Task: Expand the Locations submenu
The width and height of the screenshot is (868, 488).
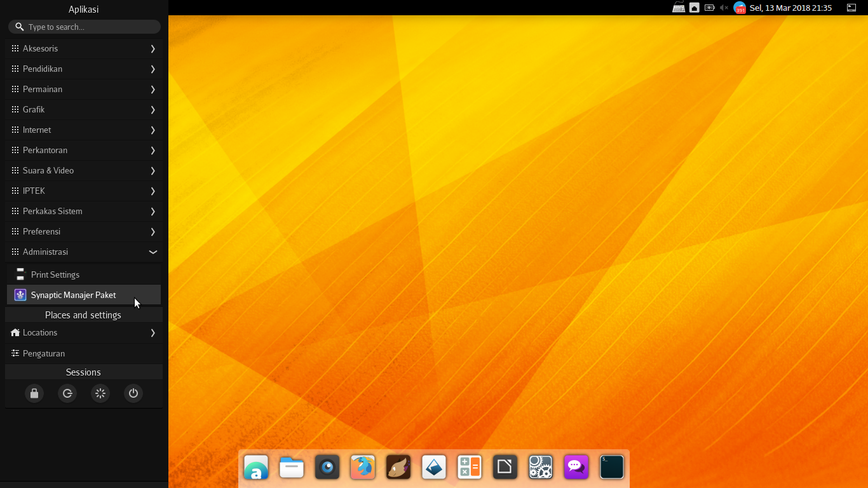Action: click(83, 333)
